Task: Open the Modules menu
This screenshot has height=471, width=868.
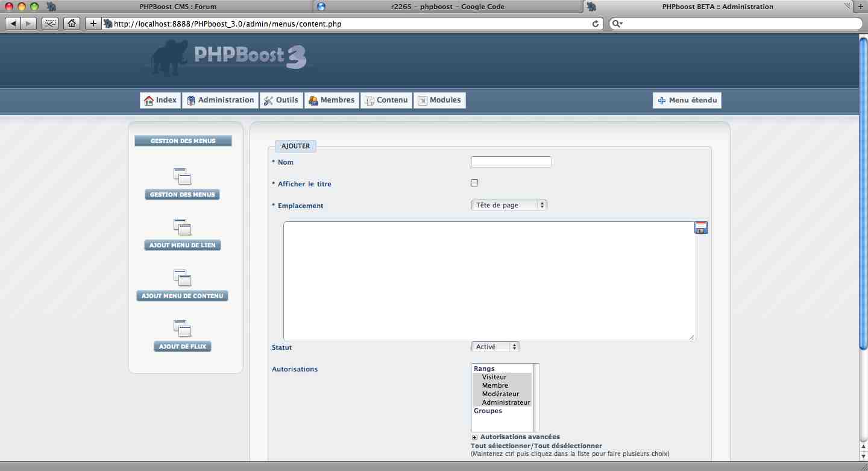Action: pos(439,100)
